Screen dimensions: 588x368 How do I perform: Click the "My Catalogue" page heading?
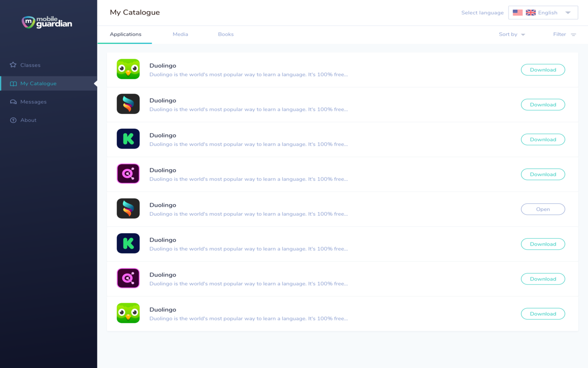(x=135, y=12)
